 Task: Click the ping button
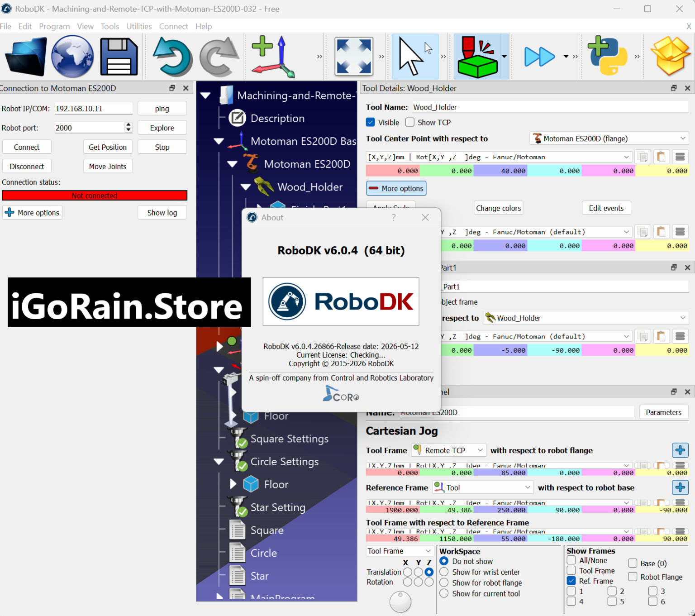pos(162,109)
